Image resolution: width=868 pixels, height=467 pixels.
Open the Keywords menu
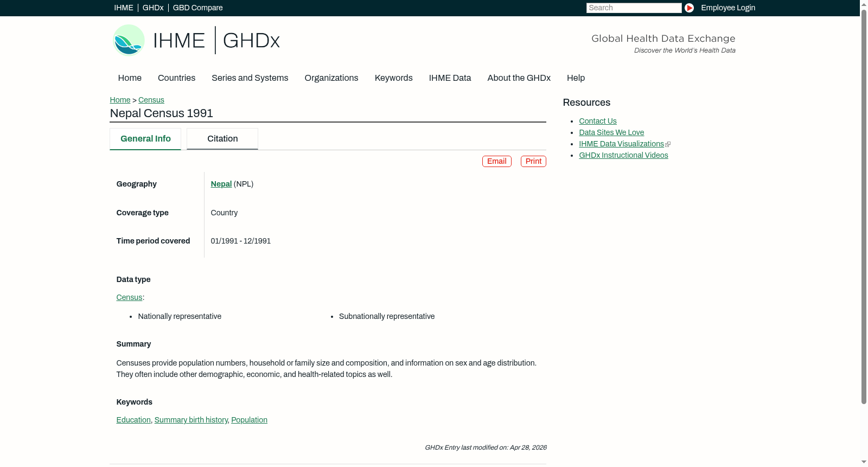point(393,78)
